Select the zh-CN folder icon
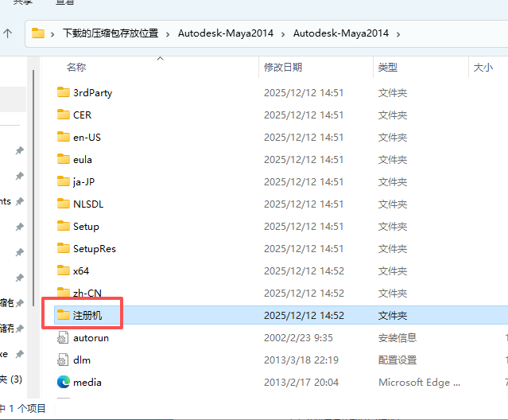The image size is (508, 420). tap(63, 292)
